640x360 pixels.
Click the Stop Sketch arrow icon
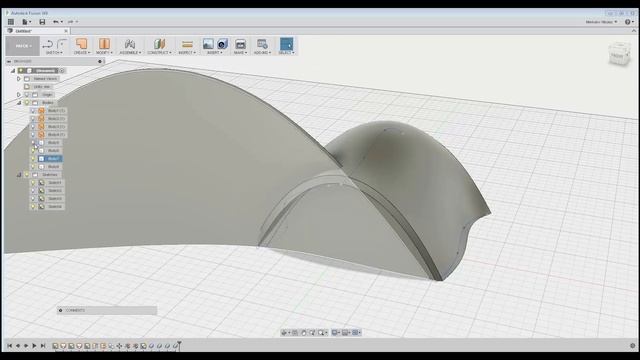pyautogui.click(x=48, y=44)
